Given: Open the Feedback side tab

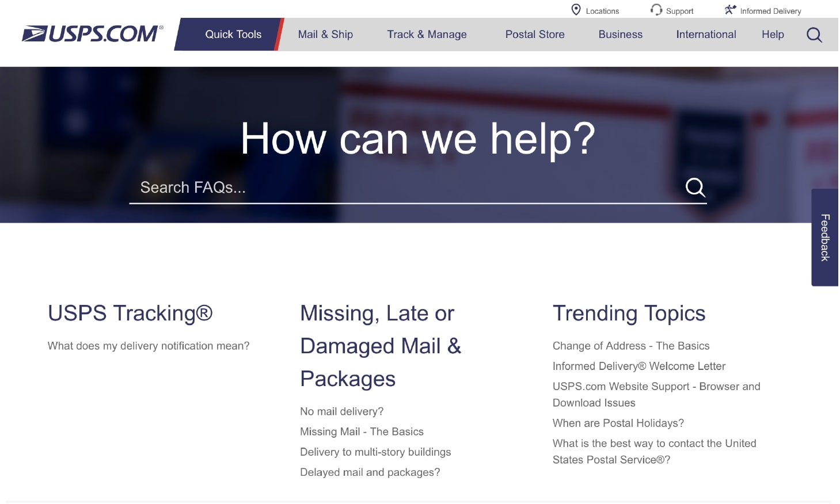Looking at the screenshot, I should click(x=824, y=237).
